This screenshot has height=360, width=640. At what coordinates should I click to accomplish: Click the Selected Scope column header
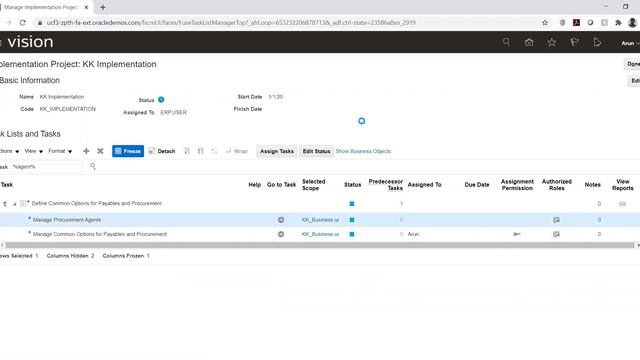[313, 184]
